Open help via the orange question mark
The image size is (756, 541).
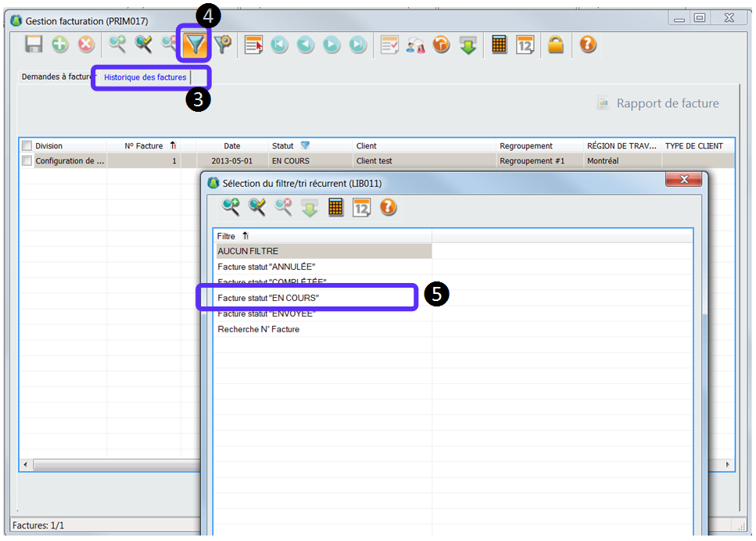tap(588, 45)
